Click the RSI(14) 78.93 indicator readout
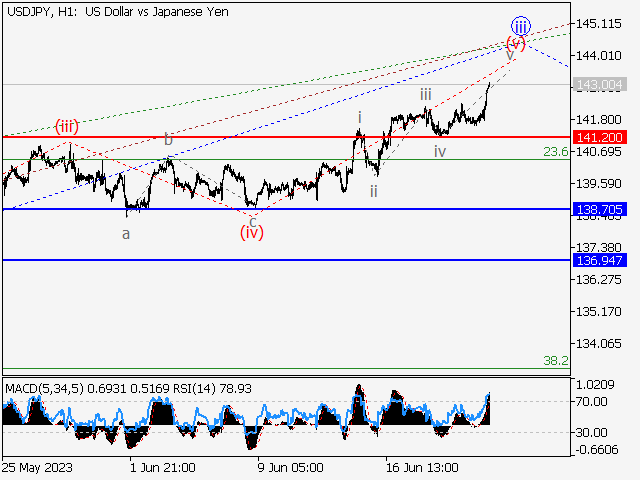The image size is (640, 480). click(x=212, y=389)
